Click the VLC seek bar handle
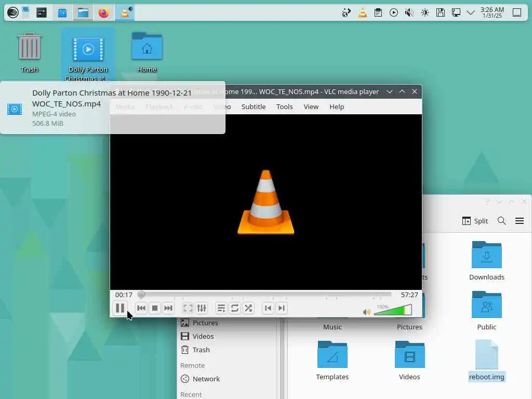532x399 pixels. point(141,295)
